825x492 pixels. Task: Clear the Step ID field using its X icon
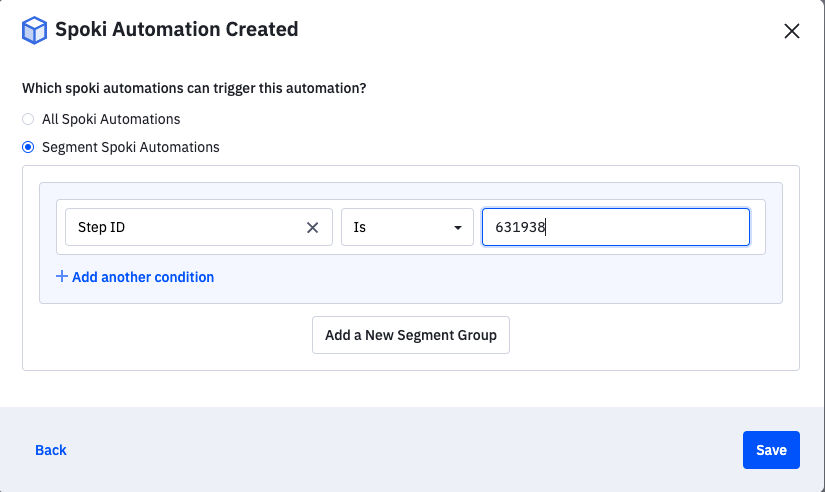point(312,227)
